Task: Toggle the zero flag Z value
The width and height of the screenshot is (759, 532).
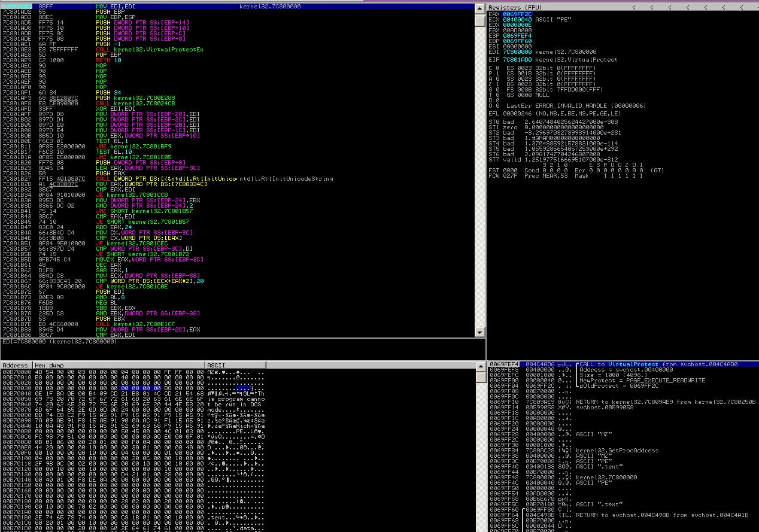Action: [496, 84]
